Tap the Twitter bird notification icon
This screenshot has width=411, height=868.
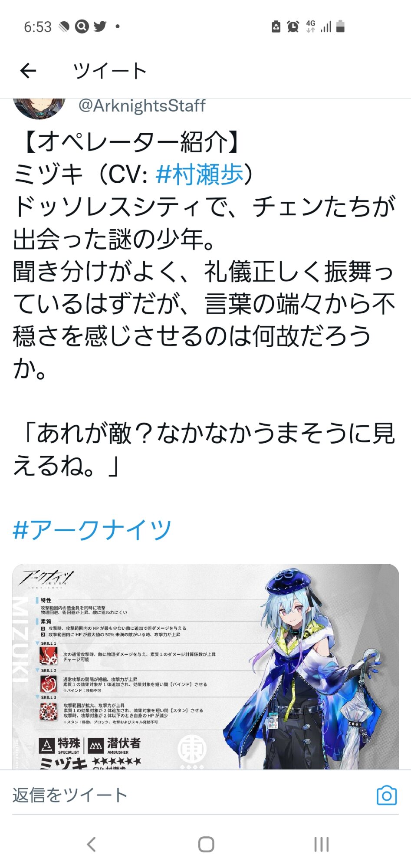100,26
